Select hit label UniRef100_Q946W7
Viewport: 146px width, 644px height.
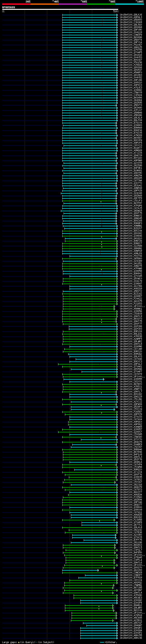pyautogui.click(x=131, y=625)
